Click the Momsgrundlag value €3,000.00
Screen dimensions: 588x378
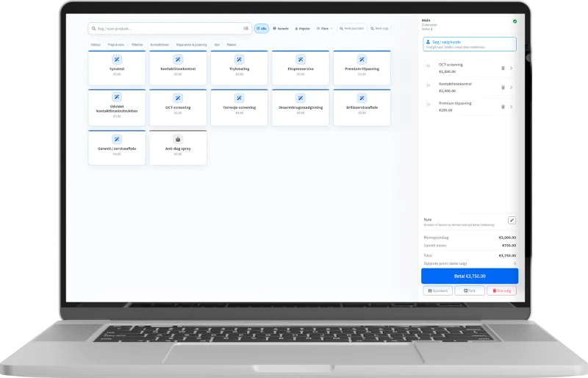pos(507,238)
